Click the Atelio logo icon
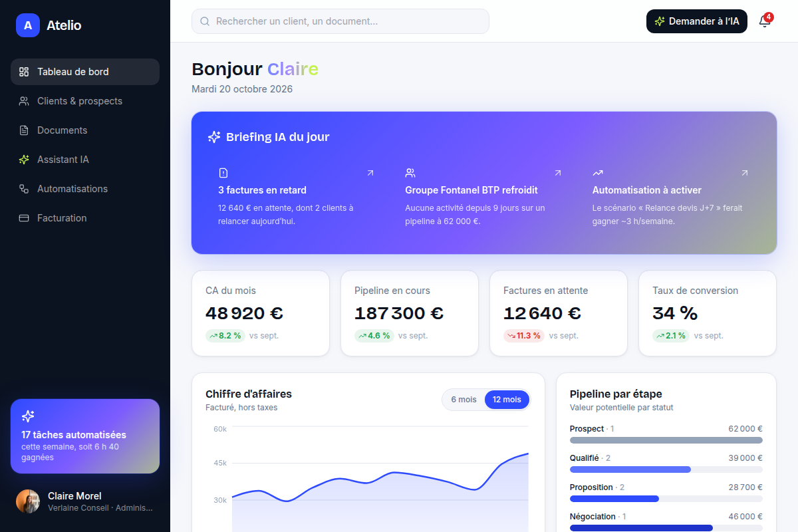Viewport: 798px width, 532px height. (x=28, y=25)
